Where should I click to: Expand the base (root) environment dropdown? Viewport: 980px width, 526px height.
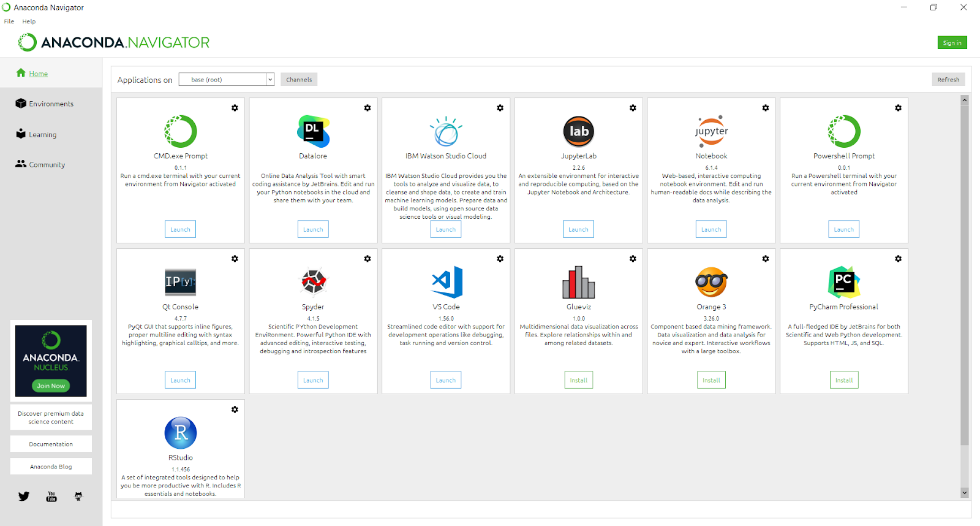pyautogui.click(x=269, y=80)
